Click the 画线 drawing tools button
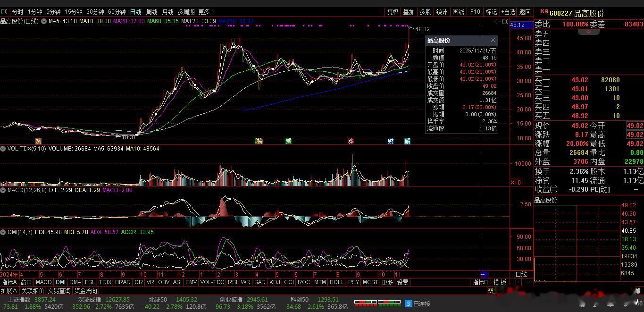The image size is (644, 312). [x=458, y=12]
